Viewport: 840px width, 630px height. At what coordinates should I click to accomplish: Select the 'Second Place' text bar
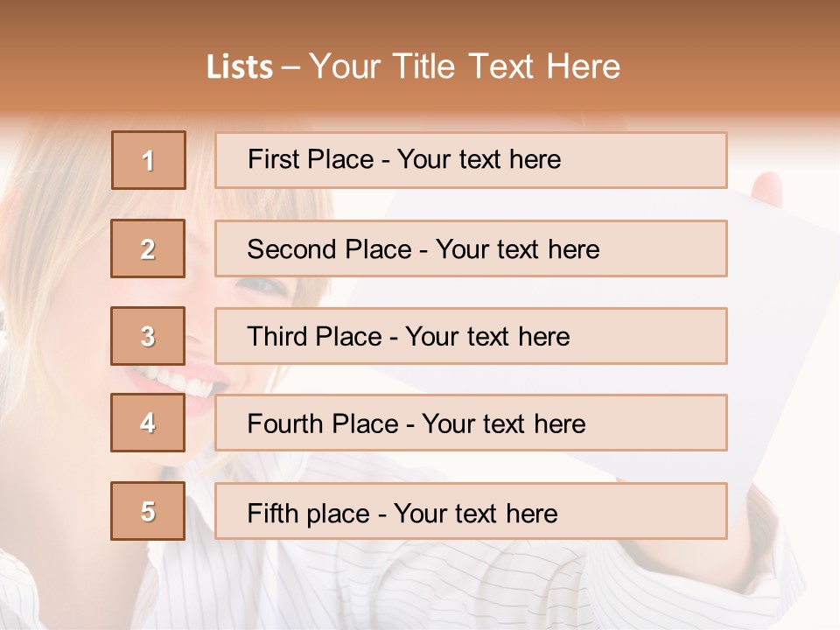pyautogui.click(x=471, y=248)
